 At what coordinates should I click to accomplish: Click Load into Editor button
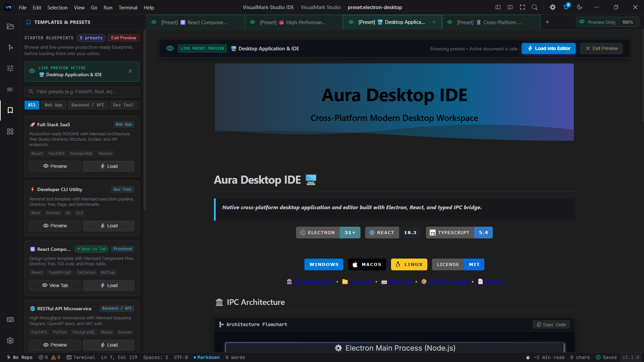tap(549, 48)
